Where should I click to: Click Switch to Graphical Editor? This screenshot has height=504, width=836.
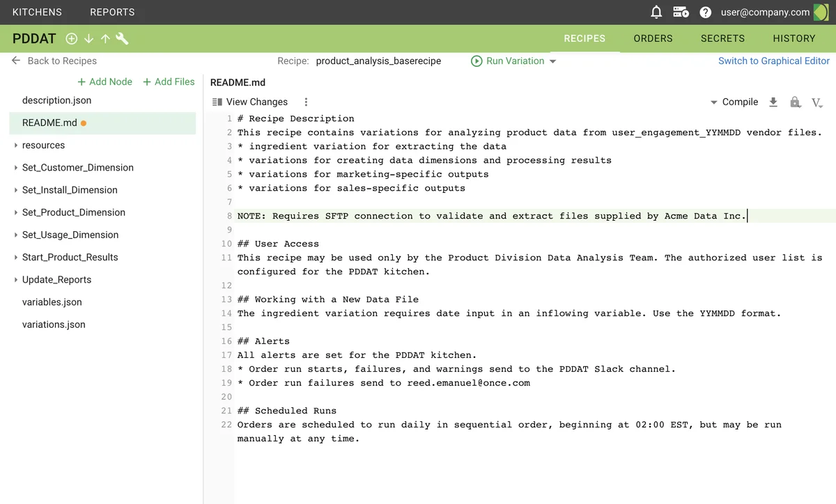click(773, 61)
